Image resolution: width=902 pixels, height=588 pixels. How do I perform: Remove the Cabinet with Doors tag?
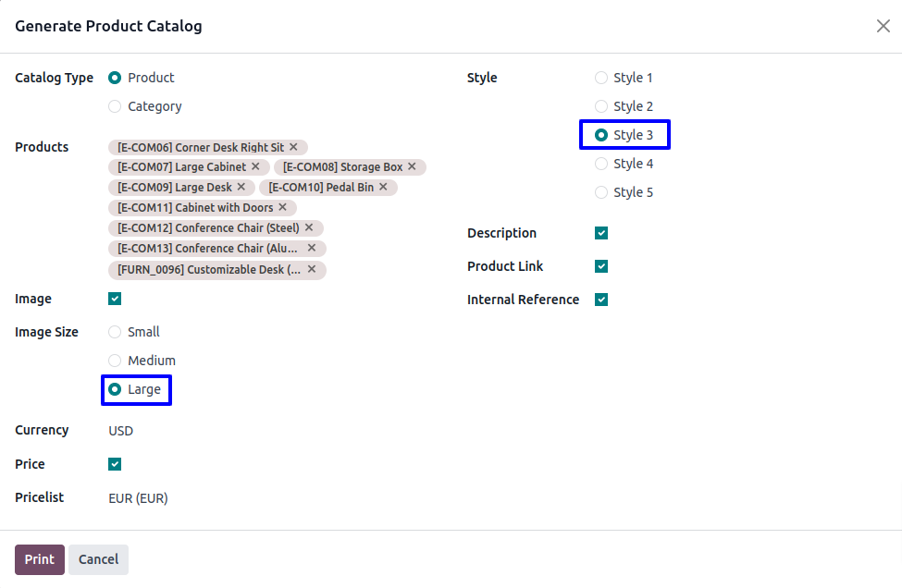pyautogui.click(x=282, y=208)
